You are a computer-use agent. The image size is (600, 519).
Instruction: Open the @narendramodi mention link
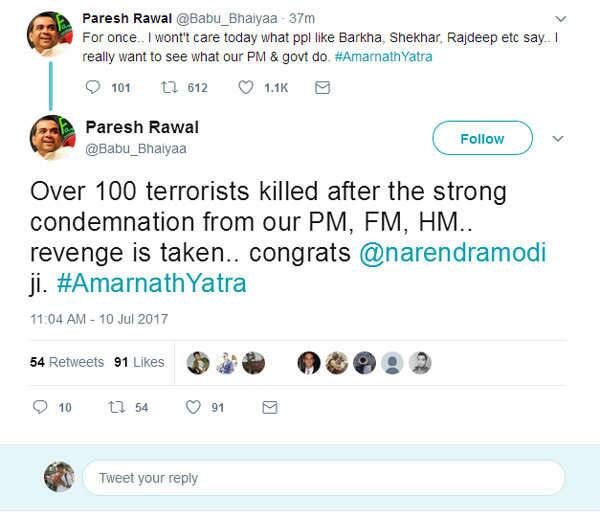click(x=453, y=253)
